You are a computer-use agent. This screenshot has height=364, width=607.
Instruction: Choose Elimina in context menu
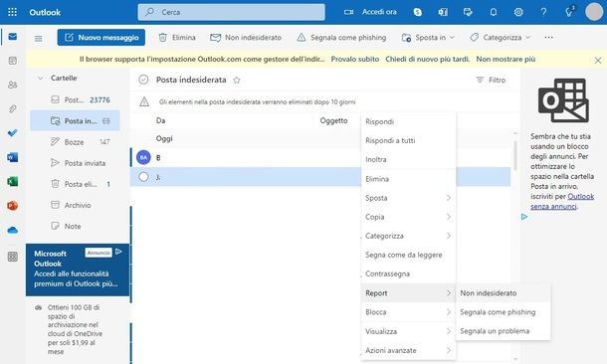point(408,179)
